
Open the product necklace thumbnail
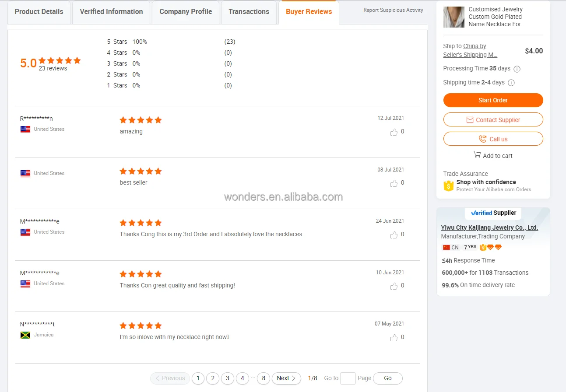pos(454,17)
